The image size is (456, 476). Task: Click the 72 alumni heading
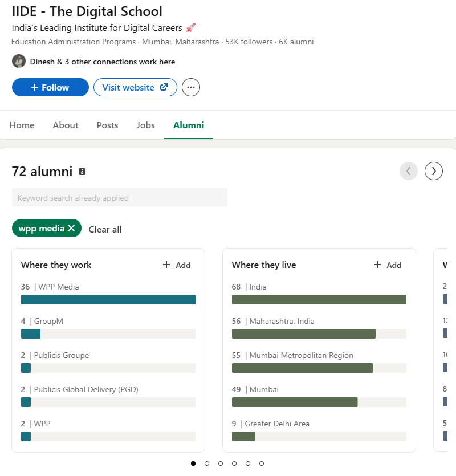(42, 172)
